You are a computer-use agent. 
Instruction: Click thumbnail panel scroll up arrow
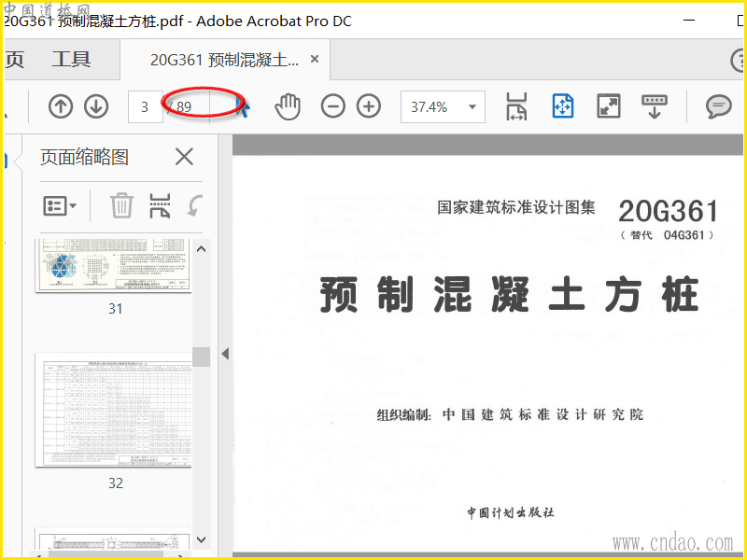point(201,248)
